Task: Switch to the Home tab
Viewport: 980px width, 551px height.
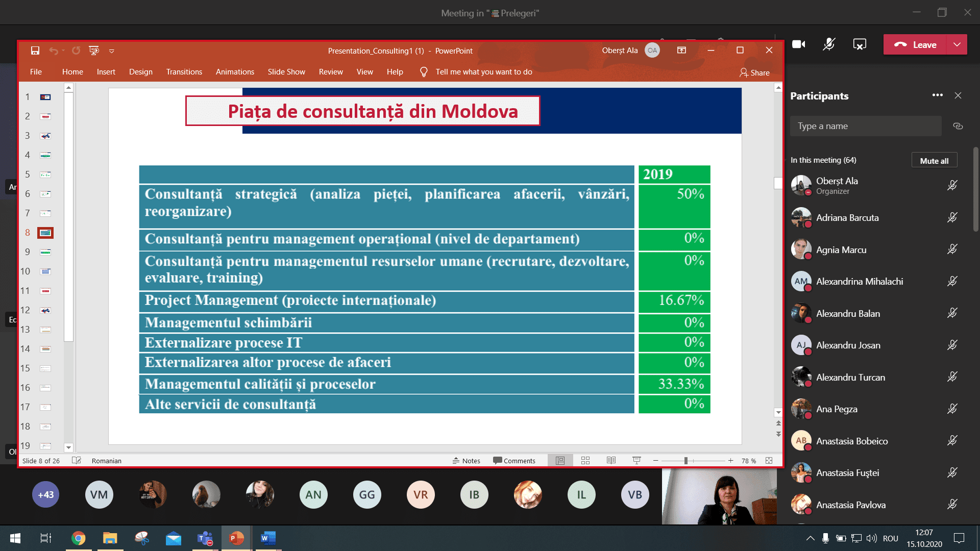Action: tap(72, 72)
